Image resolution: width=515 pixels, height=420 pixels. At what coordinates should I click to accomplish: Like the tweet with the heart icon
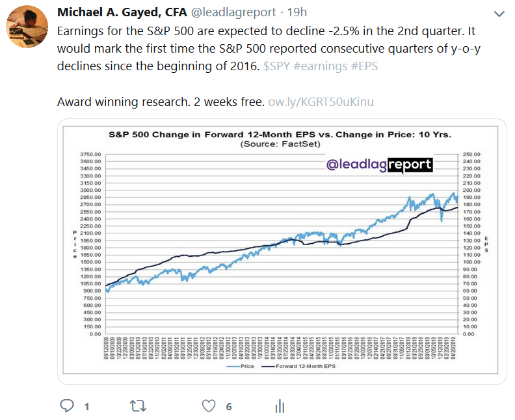tap(208, 406)
